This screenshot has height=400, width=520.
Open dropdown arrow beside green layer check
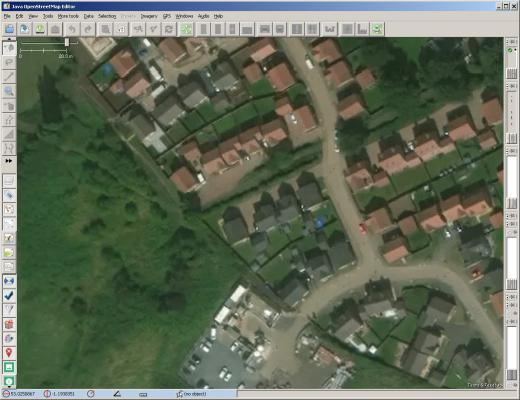[515, 50]
